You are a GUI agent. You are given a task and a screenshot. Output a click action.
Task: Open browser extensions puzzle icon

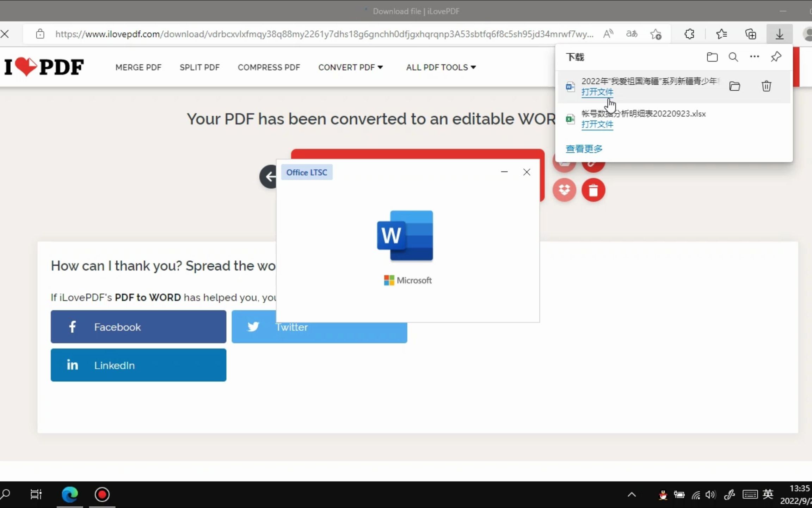(689, 34)
